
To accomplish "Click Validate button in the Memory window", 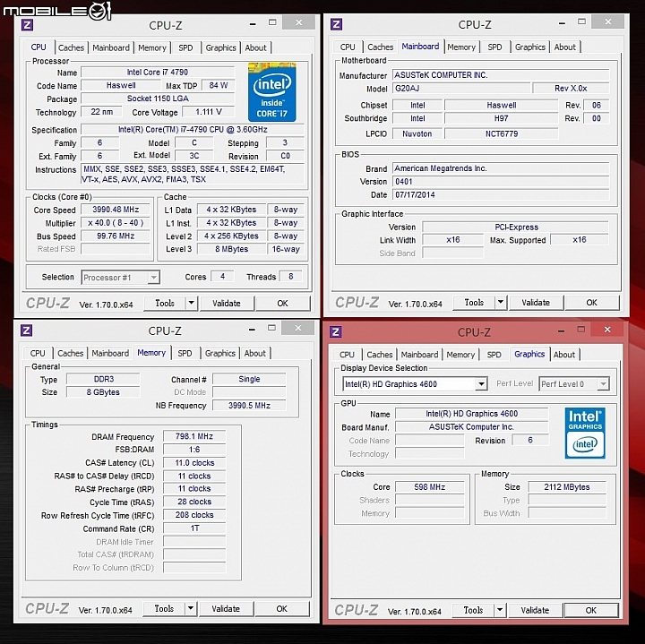I will (226, 609).
